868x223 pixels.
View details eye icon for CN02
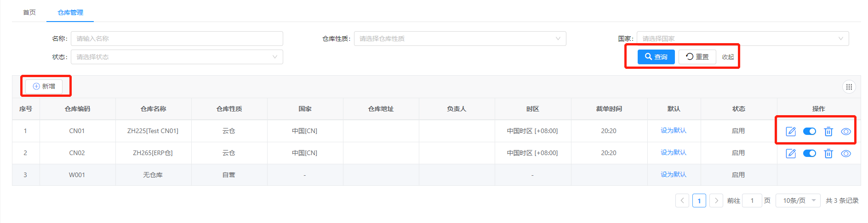pyautogui.click(x=845, y=154)
